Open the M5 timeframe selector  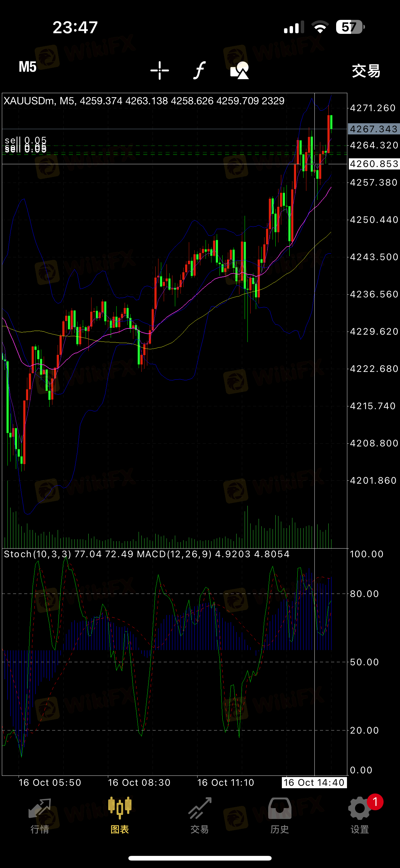28,67
